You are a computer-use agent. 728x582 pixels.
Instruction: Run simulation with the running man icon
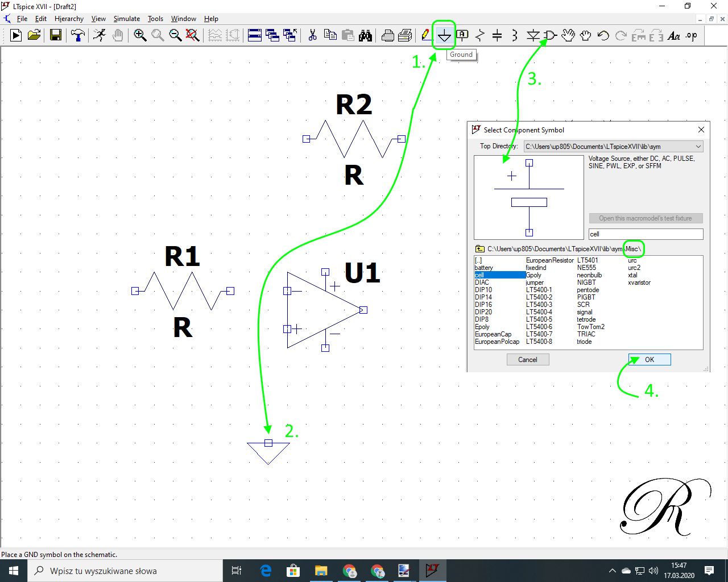click(100, 35)
